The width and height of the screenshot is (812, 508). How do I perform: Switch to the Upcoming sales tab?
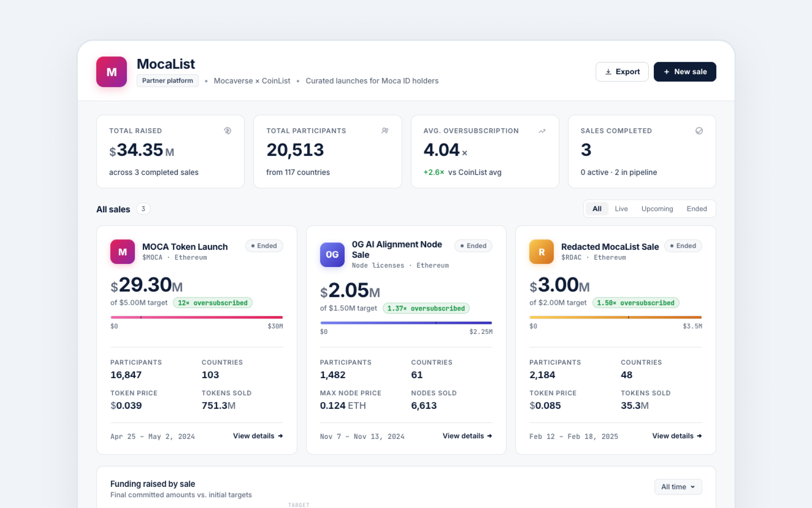tap(657, 209)
